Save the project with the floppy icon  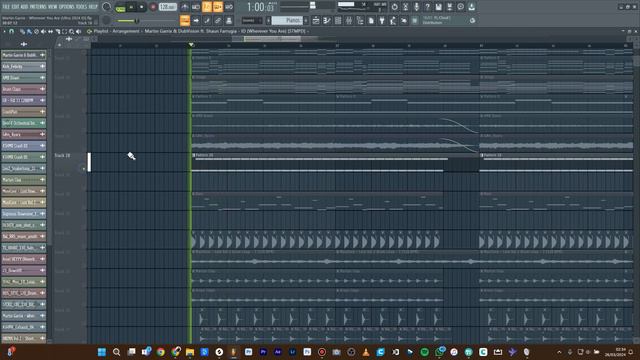(438, 7)
